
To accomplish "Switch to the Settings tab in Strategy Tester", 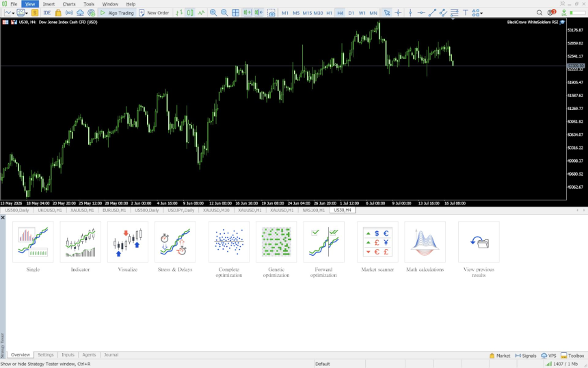I will 46,354.
